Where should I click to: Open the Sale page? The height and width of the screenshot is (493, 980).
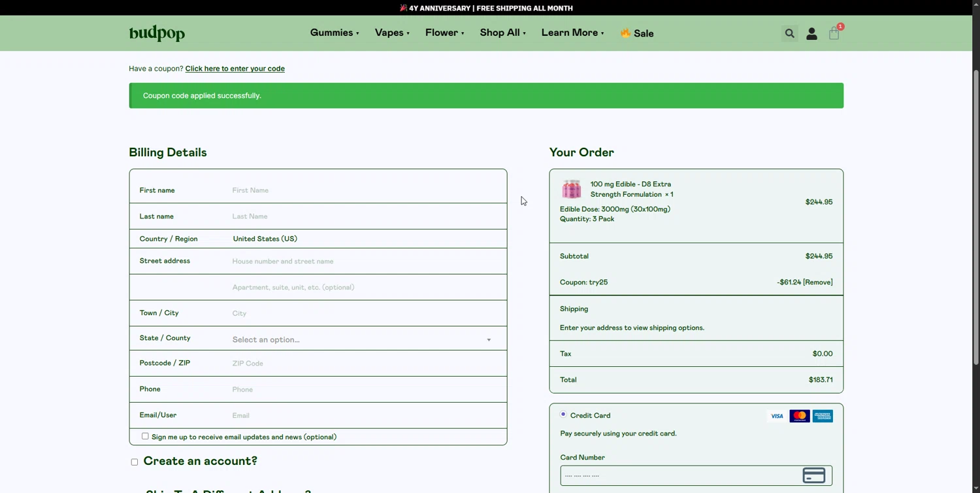(x=644, y=33)
